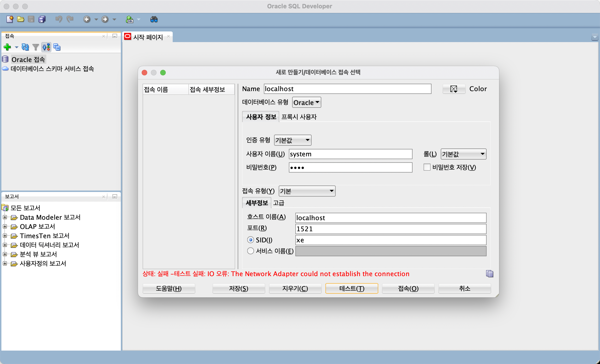The width and height of the screenshot is (600, 364).
Task: Click the 지우기(C) button
Action: [295, 288]
